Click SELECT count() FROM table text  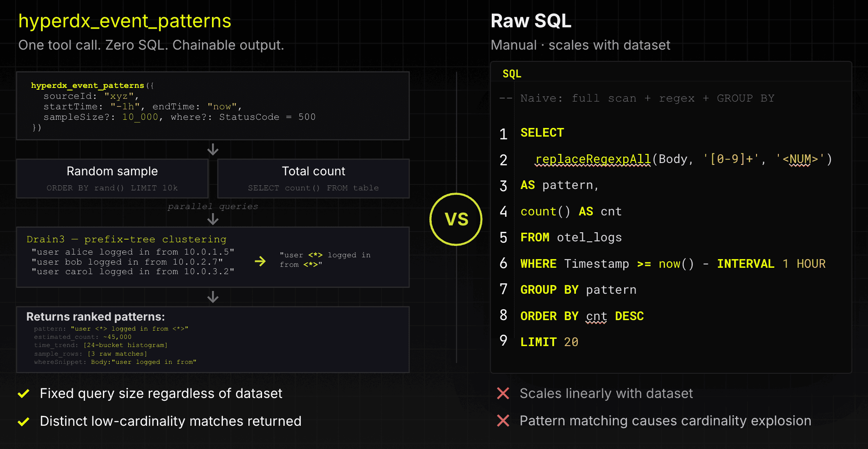[x=313, y=188]
